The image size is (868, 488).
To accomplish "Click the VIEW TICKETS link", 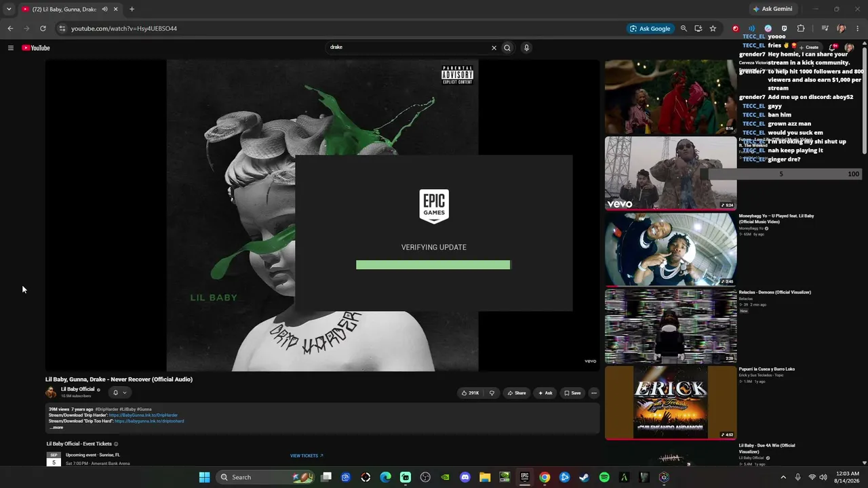I will pyautogui.click(x=307, y=455).
